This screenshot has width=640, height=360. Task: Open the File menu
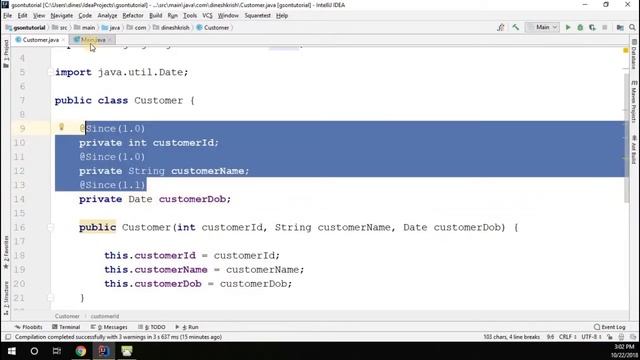pyautogui.click(x=7, y=16)
